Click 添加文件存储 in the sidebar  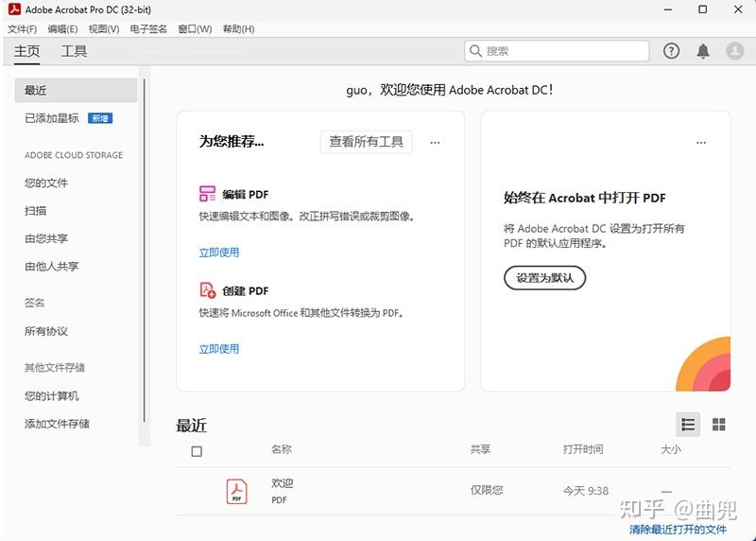coord(57,424)
